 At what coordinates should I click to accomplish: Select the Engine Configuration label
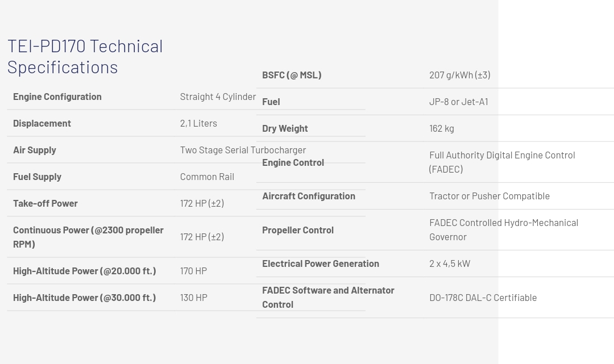coord(57,96)
